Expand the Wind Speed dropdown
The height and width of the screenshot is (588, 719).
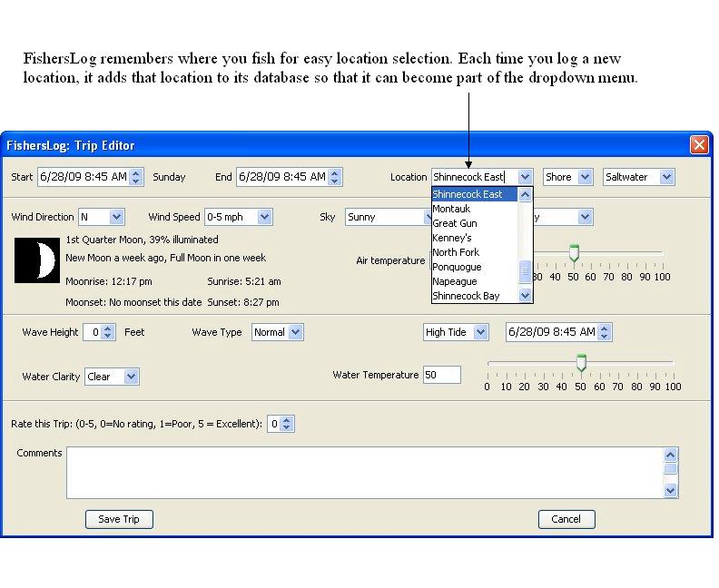[x=264, y=217]
